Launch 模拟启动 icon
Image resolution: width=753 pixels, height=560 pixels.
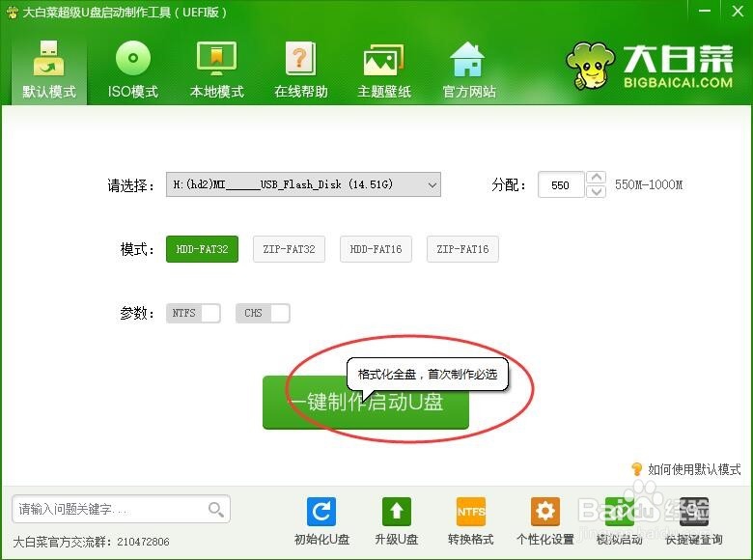[x=620, y=512]
